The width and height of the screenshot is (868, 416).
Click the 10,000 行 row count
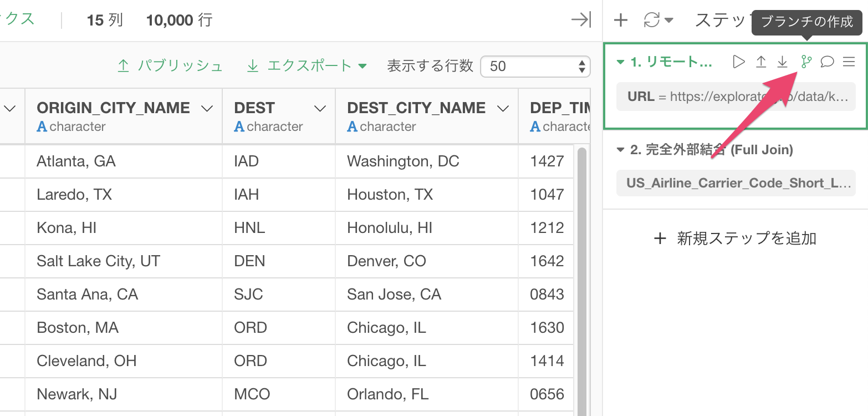pyautogui.click(x=179, y=21)
